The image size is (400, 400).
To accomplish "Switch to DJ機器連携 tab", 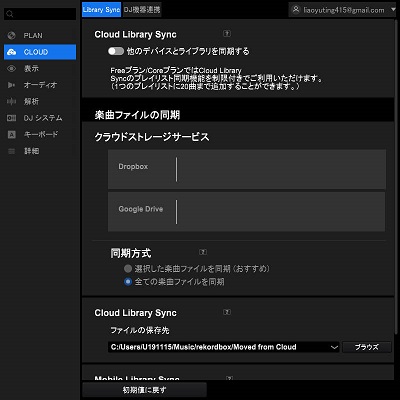I will tap(142, 10).
